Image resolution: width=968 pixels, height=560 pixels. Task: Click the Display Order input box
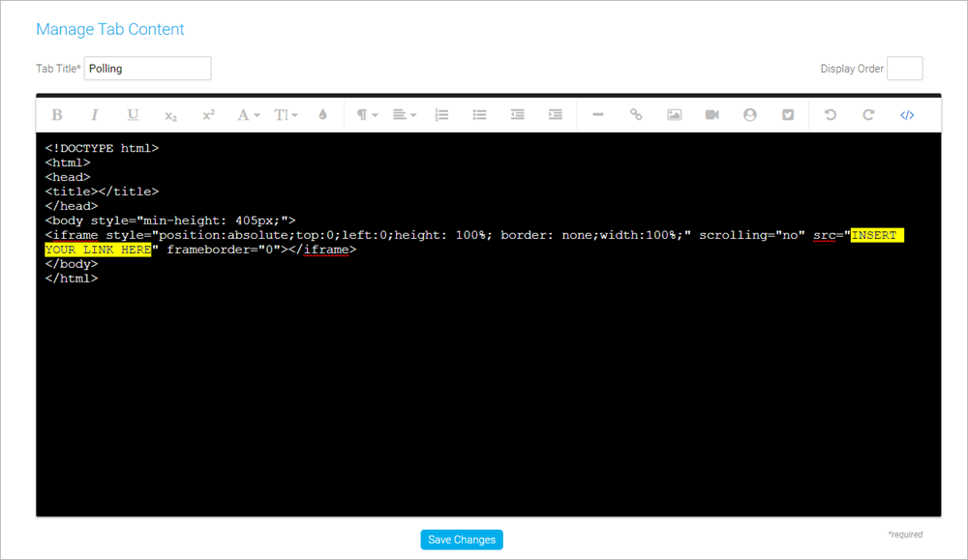click(905, 69)
